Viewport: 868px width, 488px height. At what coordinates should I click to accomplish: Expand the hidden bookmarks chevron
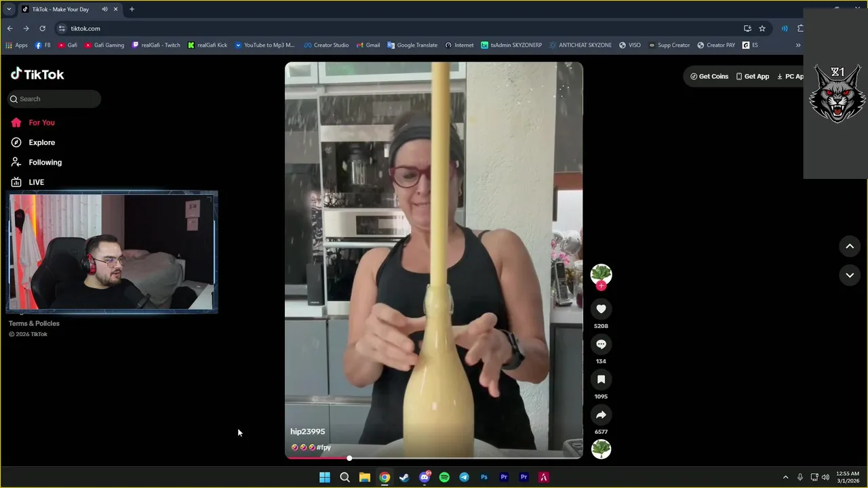click(x=797, y=45)
